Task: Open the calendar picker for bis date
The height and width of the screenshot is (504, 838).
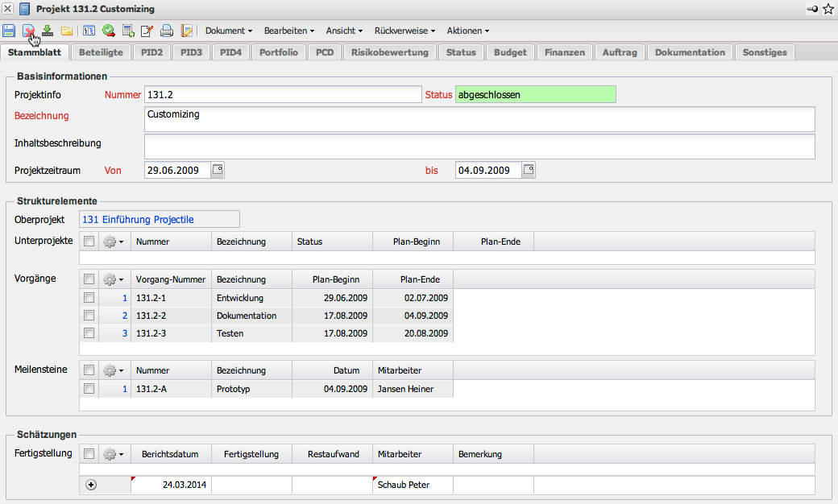Action: [529, 170]
